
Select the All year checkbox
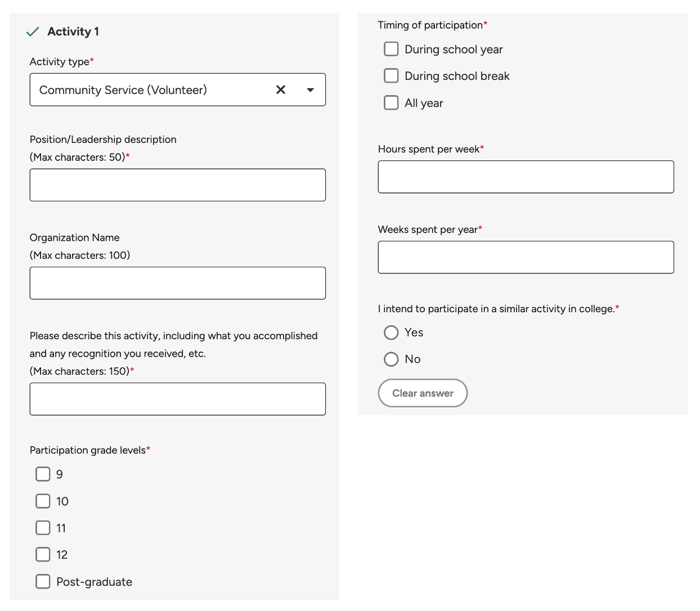pyautogui.click(x=391, y=102)
